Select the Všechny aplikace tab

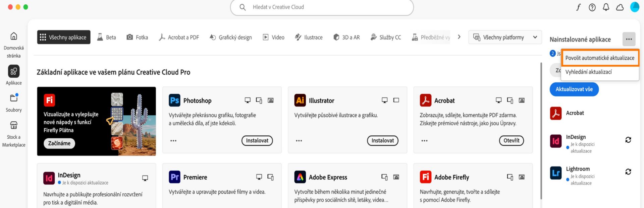tap(64, 37)
